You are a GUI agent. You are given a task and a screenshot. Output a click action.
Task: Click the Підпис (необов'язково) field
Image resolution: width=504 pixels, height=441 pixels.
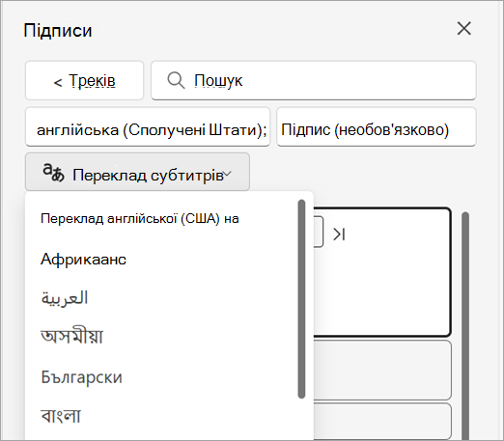tap(377, 127)
